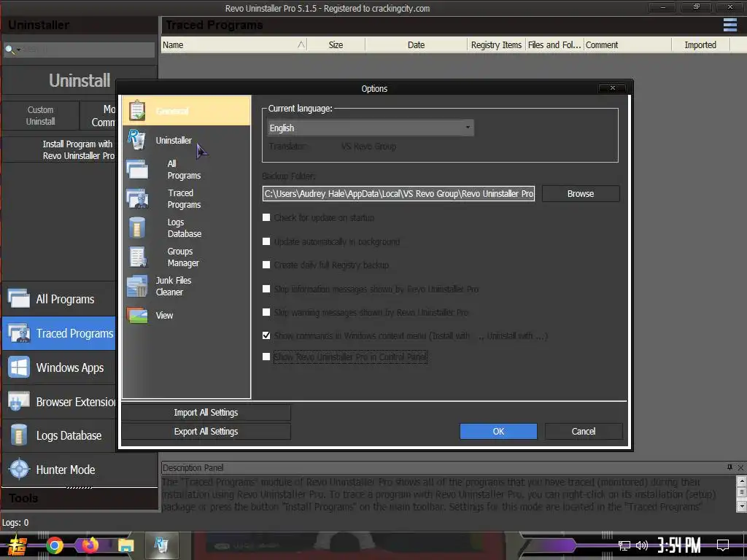Enable Create daily full Registry backup
This screenshot has width=747, height=560.
[266, 265]
